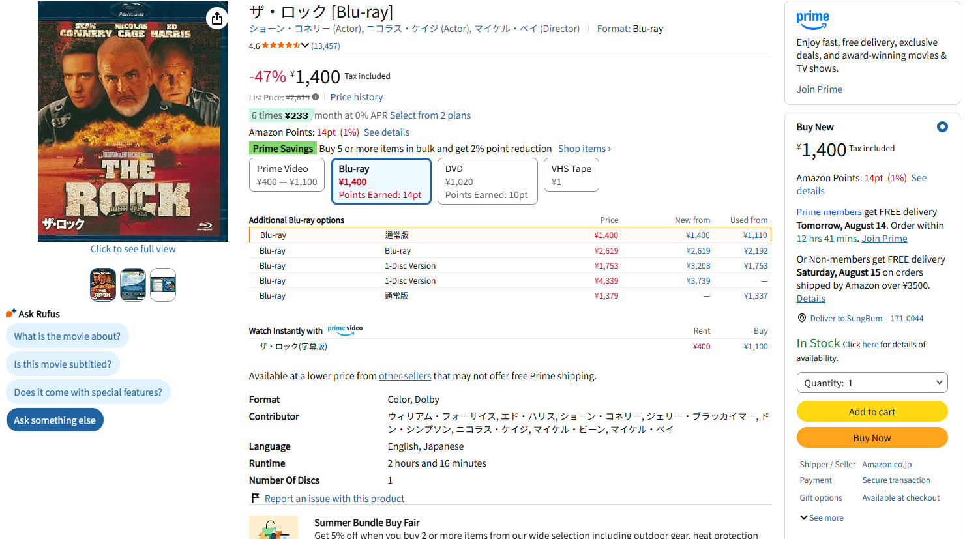Select the second thumbnail showing the back cover
Image resolution: width=980 pixels, height=539 pixels.
click(x=133, y=285)
